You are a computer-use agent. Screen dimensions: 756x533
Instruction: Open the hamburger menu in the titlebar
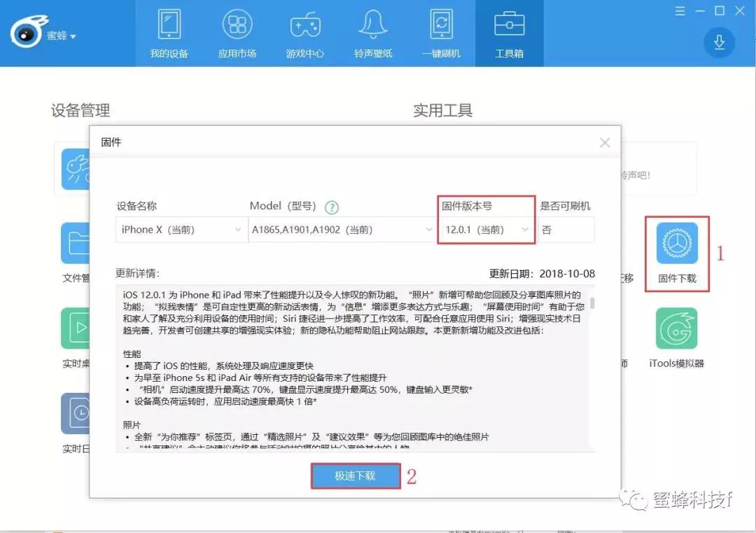click(680, 11)
